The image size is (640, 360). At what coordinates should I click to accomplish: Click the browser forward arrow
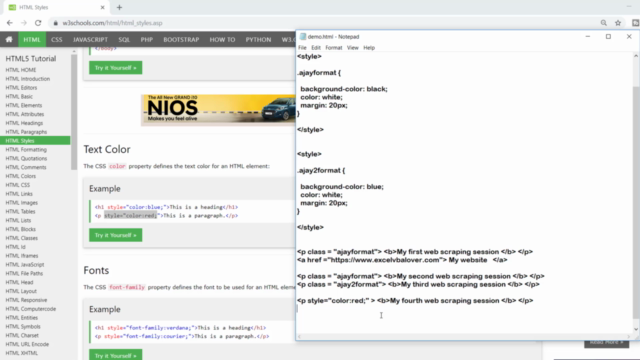(x=24, y=23)
